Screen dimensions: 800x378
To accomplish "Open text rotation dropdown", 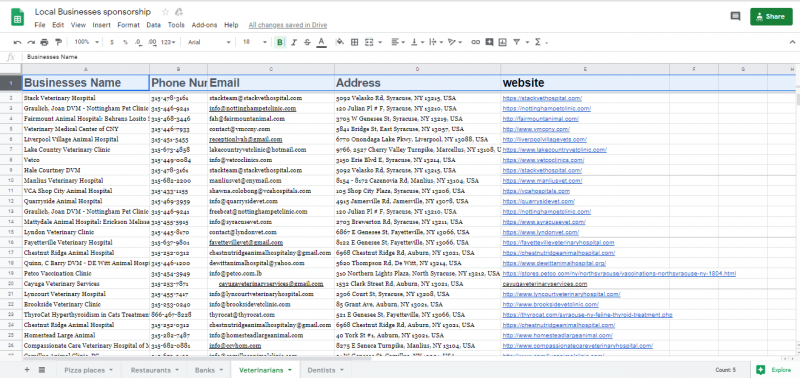I will tap(455, 42).
